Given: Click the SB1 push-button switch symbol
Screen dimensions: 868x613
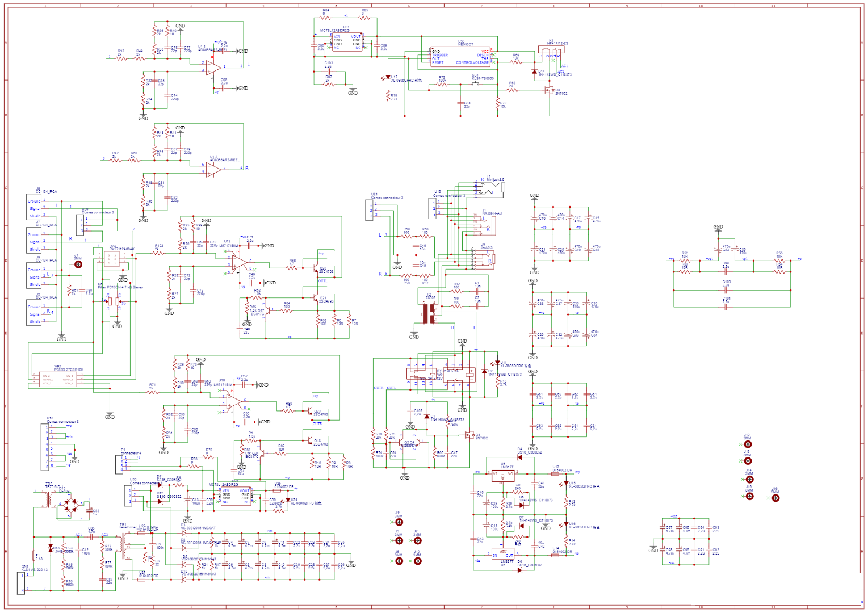Looking at the screenshot, I should [x=476, y=84].
